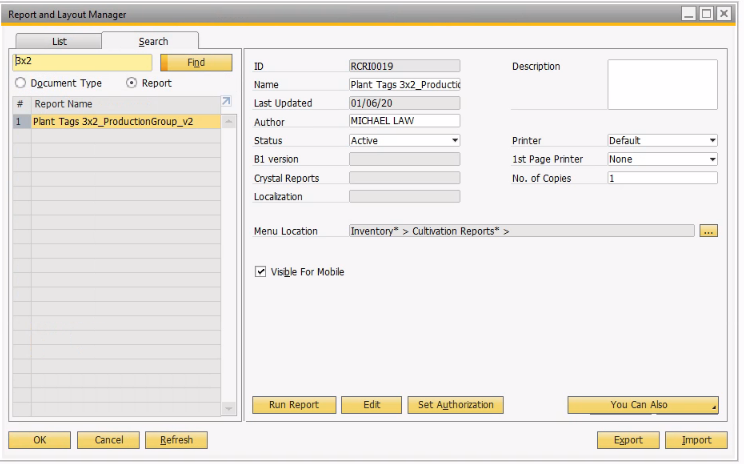Click the No. of Copies field
The width and height of the screenshot is (744, 464).
click(x=662, y=178)
